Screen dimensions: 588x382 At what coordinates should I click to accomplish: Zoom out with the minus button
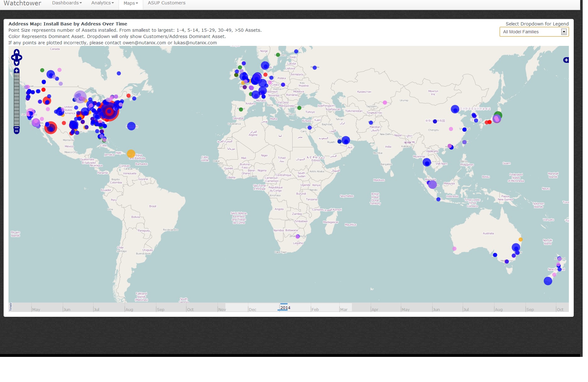[x=17, y=129]
